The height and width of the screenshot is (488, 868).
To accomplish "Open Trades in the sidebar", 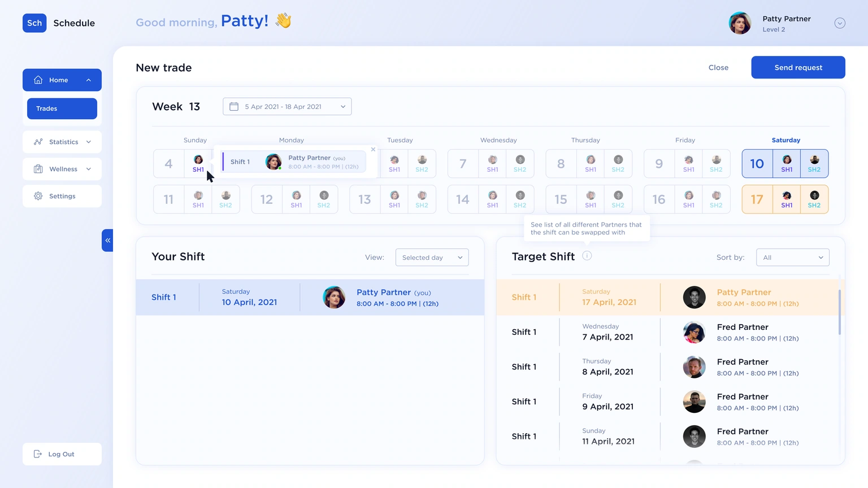I will (62, 108).
